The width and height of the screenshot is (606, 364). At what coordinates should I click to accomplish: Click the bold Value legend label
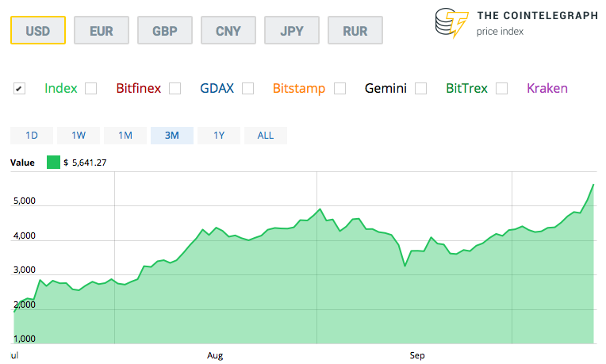pos(22,163)
